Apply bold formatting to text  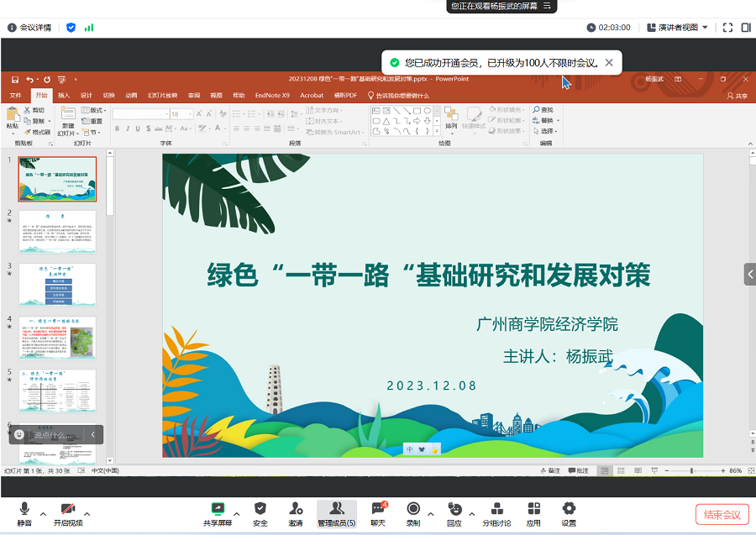click(117, 128)
